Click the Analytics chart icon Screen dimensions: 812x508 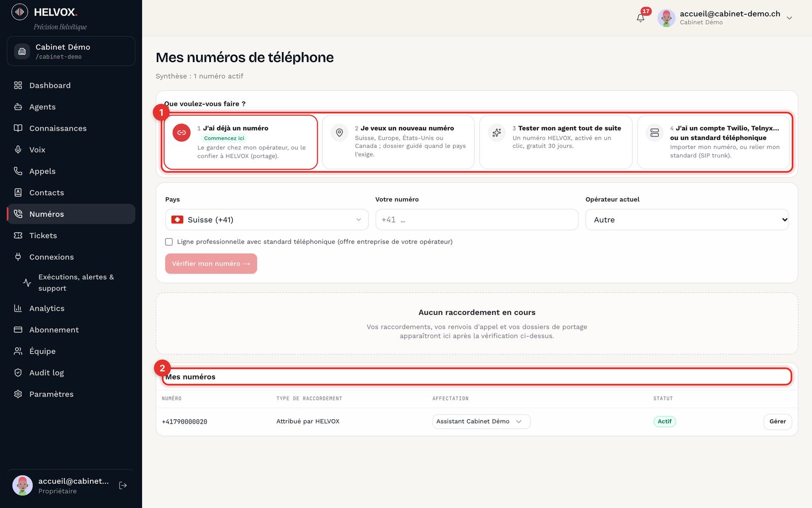click(x=18, y=308)
